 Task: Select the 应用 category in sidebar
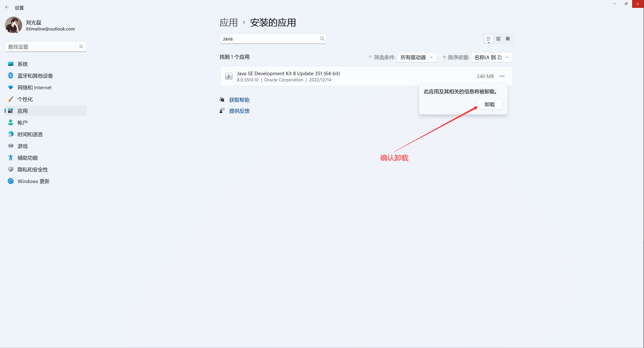pyautogui.click(x=46, y=111)
